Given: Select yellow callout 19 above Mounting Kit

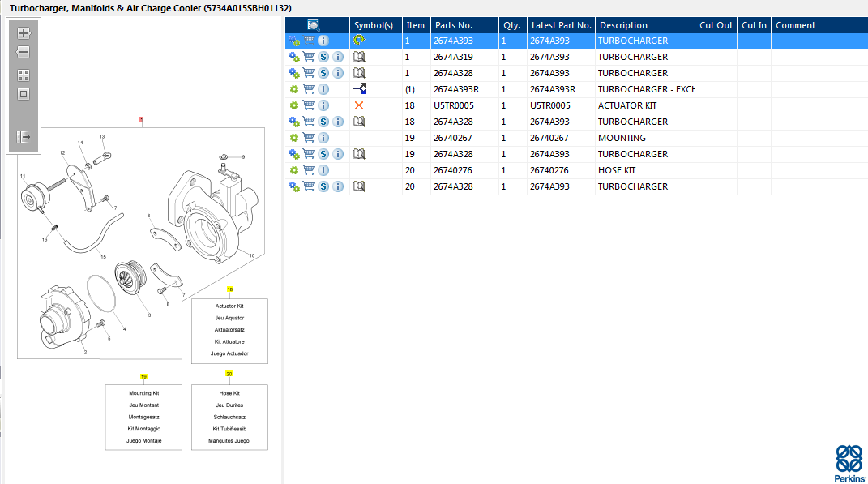Looking at the screenshot, I should (x=143, y=376).
